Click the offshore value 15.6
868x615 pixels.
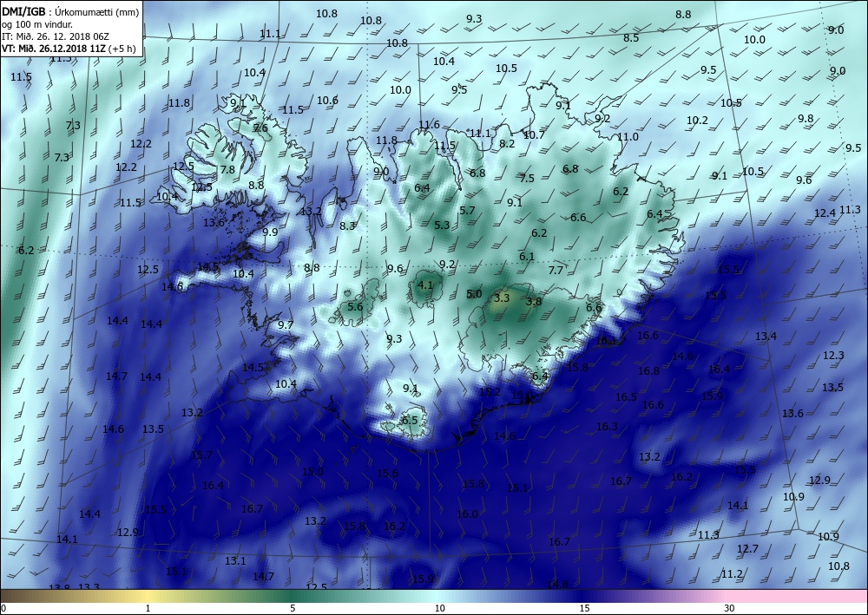[x=387, y=473]
